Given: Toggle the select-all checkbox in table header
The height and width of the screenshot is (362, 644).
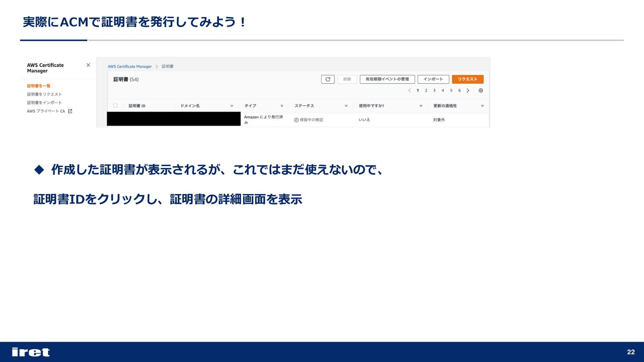Looking at the screenshot, I should [115, 106].
